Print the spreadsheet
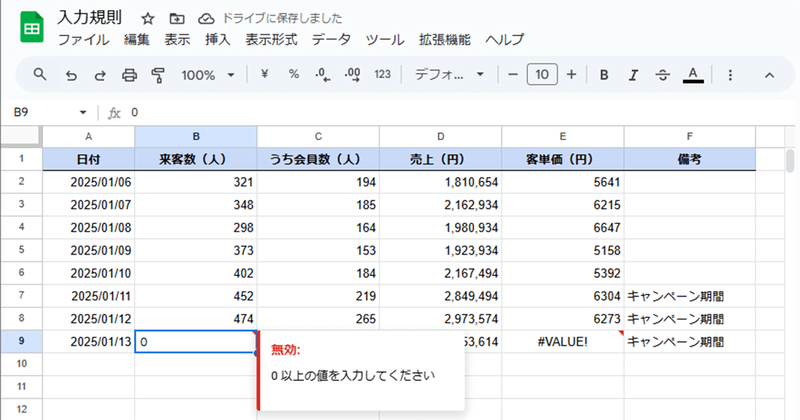 [129, 76]
